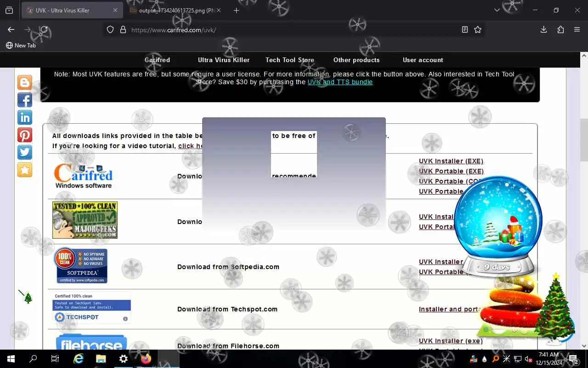Click the water drop tray icon

(485, 359)
